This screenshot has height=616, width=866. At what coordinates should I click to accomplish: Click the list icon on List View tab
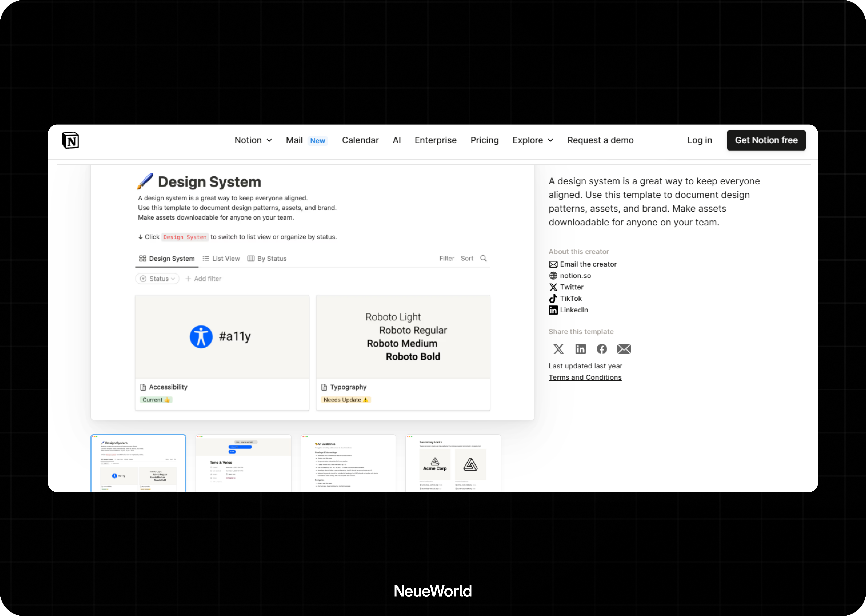(x=206, y=259)
